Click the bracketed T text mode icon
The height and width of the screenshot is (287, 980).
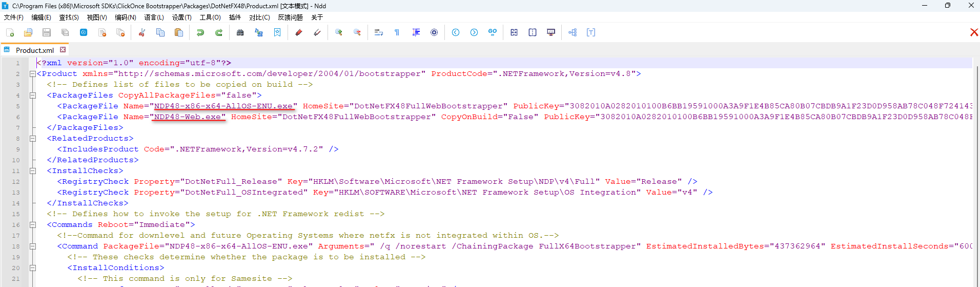591,32
